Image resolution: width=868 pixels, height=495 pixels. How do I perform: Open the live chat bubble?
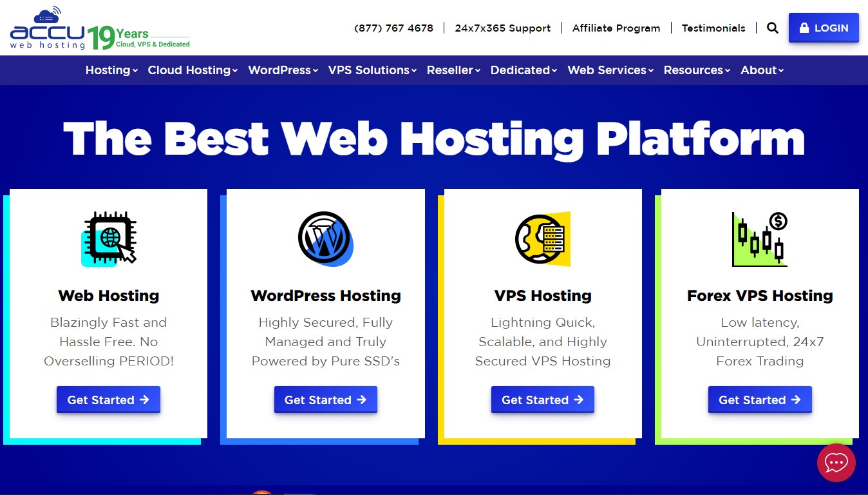[836, 463]
